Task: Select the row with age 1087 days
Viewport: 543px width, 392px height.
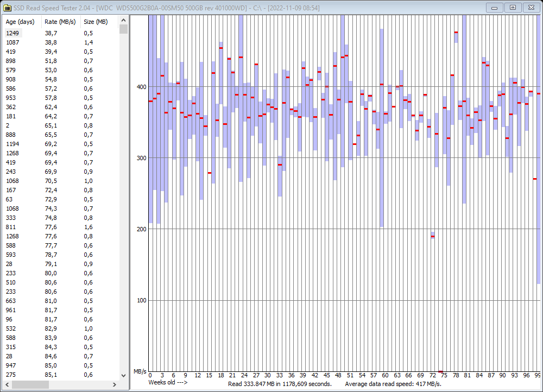Action: pos(61,42)
